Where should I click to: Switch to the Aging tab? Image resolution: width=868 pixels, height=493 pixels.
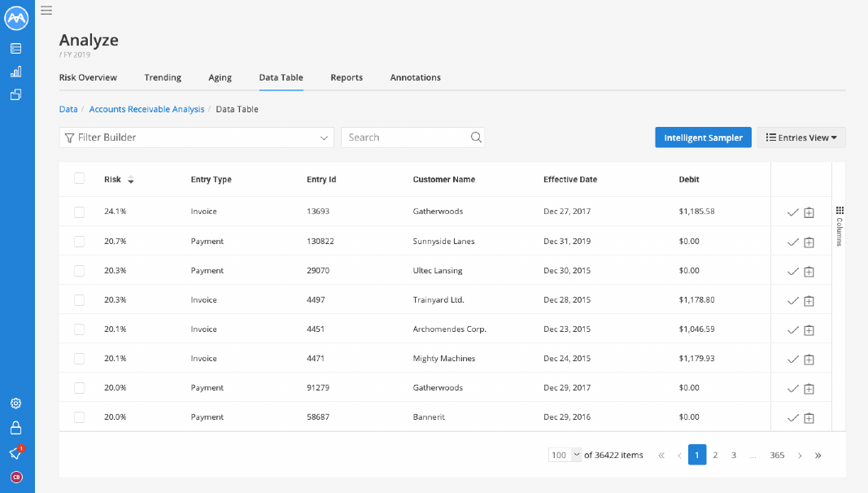220,77
